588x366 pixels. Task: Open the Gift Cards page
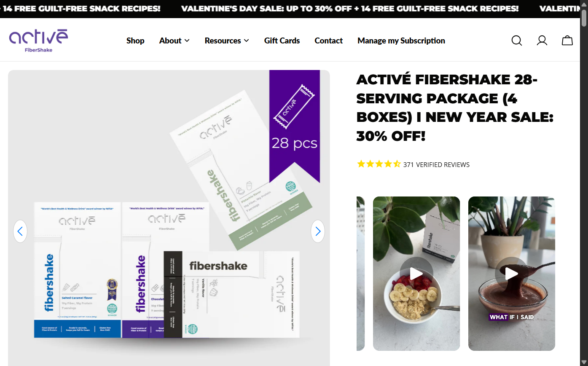pos(282,40)
